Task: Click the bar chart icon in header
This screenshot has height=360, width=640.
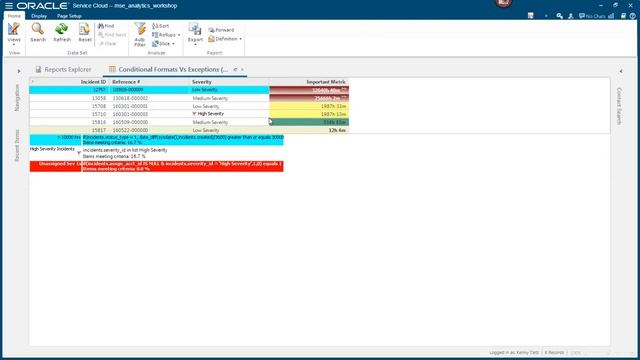Action: 611,16
